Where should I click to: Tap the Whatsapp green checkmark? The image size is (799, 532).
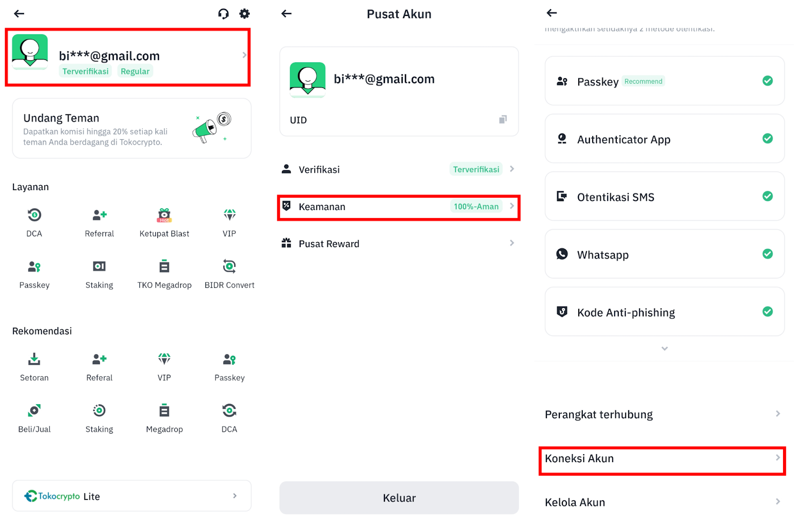click(768, 254)
